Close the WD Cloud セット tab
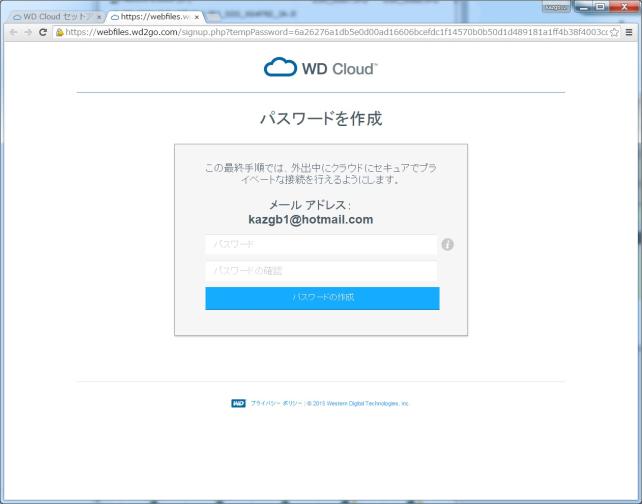This screenshot has height=504, width=642. tap(99, 17)
